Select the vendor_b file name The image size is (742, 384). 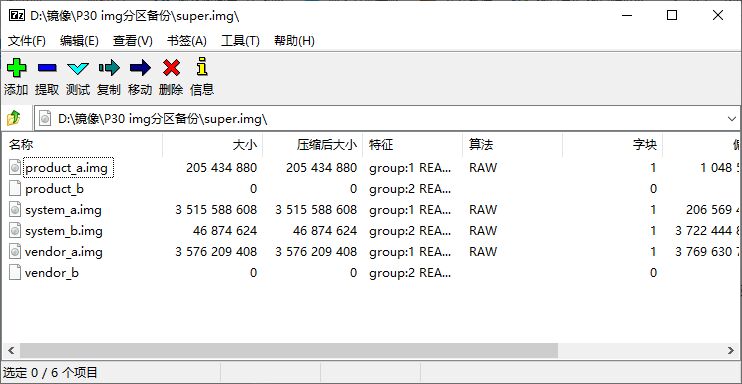pyautogui.click(x=52, y=273)
